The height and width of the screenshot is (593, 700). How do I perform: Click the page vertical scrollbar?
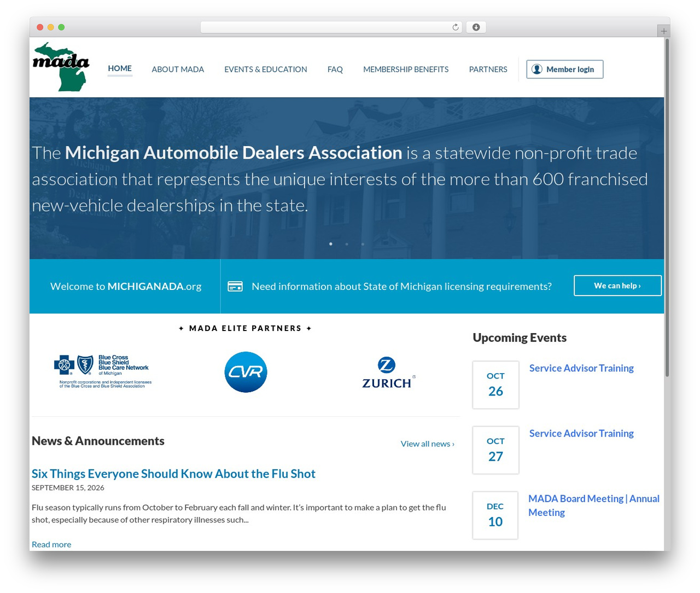coord(667,208)
